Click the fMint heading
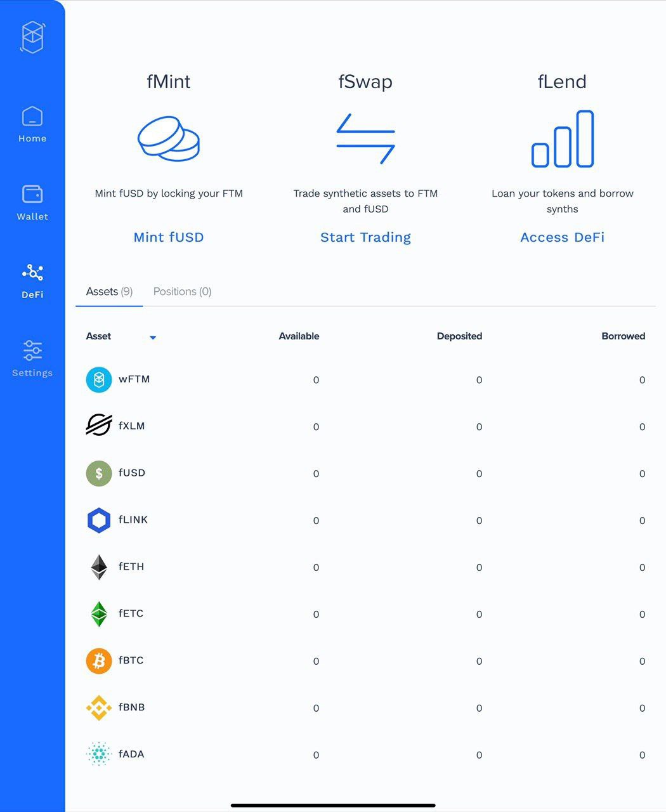The height and width of the screenshot is (812, 666). [169, 82]
